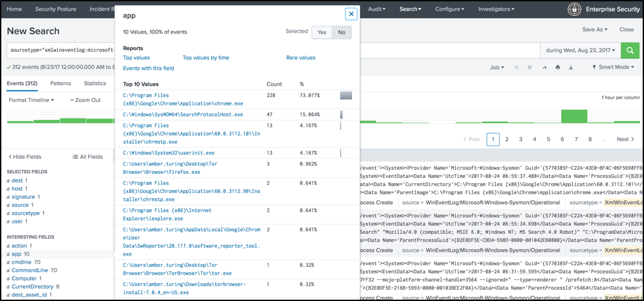
Task: Hide Fields sidebar
Action: tap(24, 157)
